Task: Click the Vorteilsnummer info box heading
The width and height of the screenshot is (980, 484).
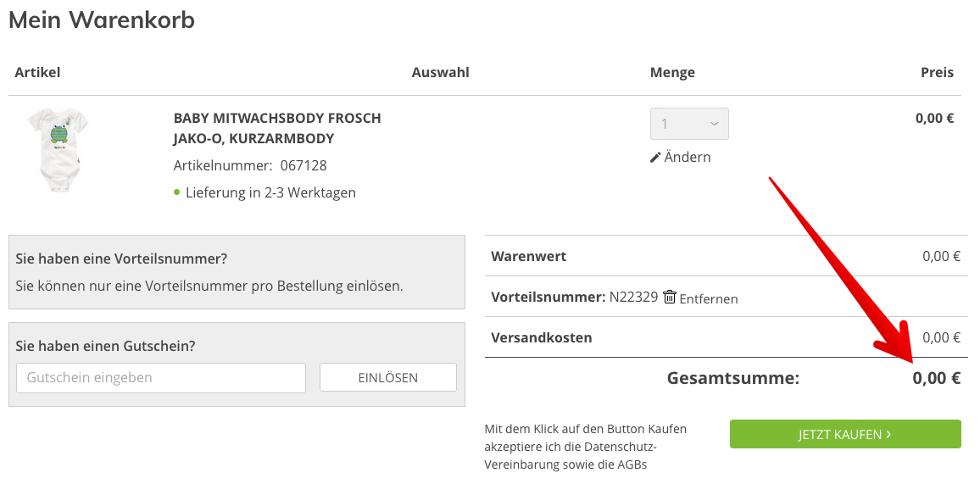Action: pos(121,259)
